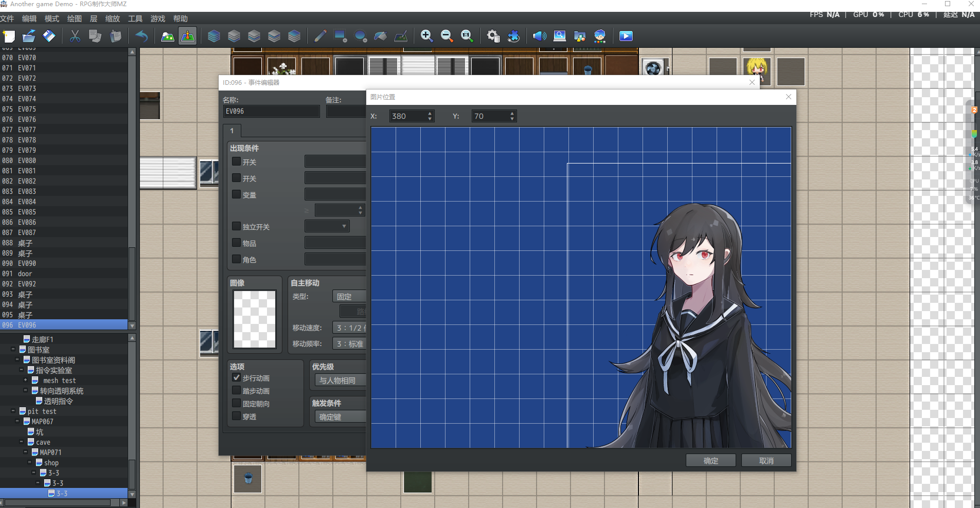Open the 移动速度 dropdown
Image resolution: width=980 pixels, height=508 pixels.
coord(349,328)
